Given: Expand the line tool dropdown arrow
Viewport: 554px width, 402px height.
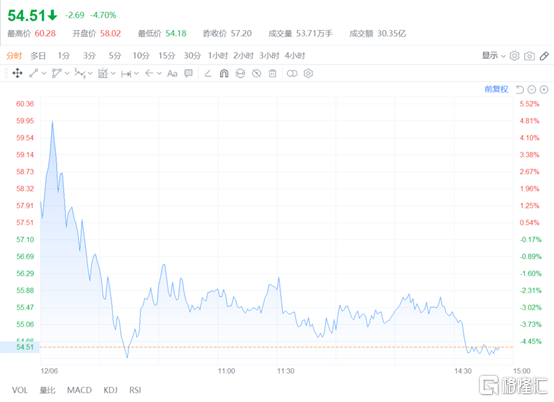Looking at the screenshot, I should point(44,73).
